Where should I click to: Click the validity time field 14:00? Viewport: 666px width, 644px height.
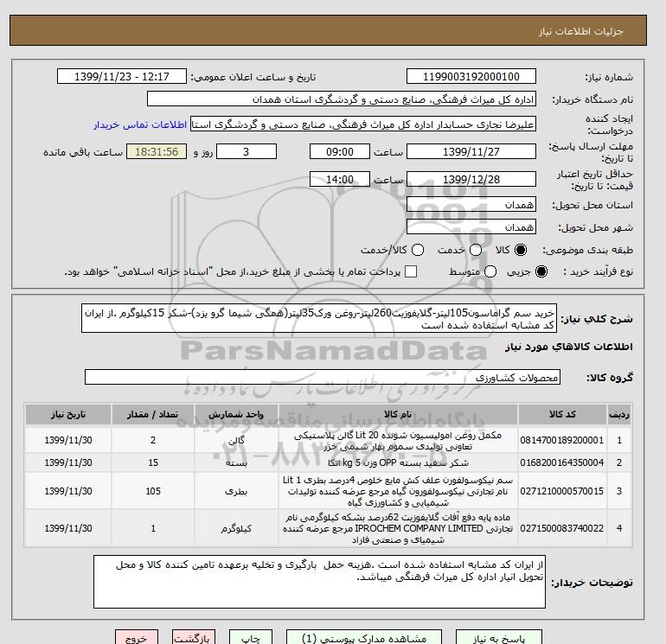[x=340, y=179]
